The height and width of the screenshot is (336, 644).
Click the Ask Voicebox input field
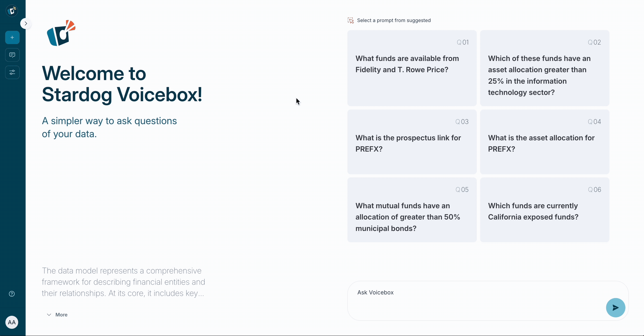(475, 298)
